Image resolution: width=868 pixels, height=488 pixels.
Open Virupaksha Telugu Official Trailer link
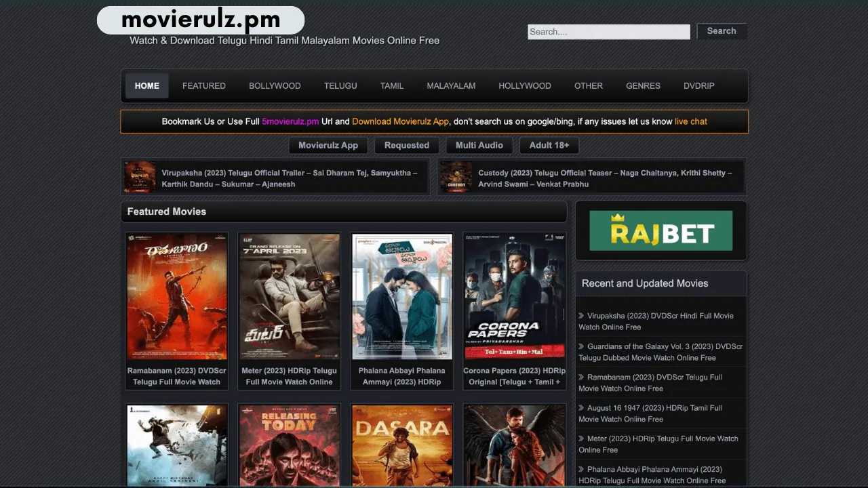(x=290, y=178)
